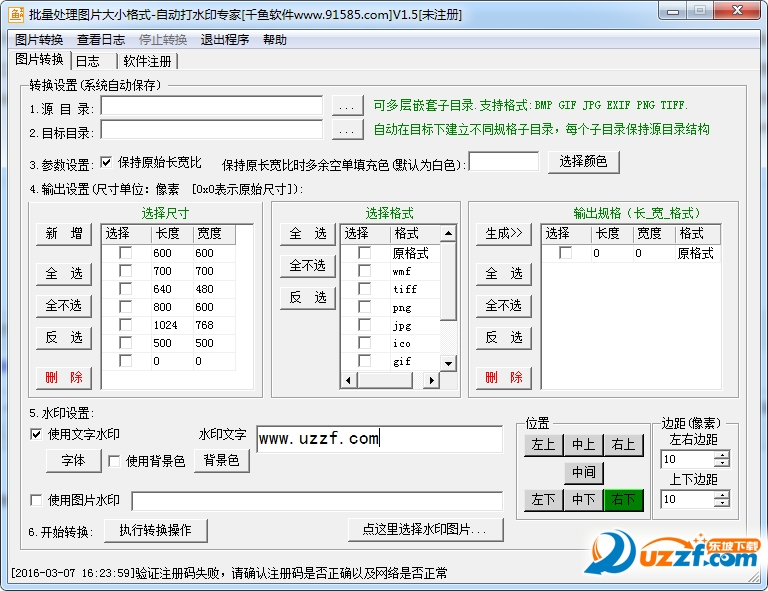Increase 左右边距 with up stepper arrow
768x591 pixels.
722,455
